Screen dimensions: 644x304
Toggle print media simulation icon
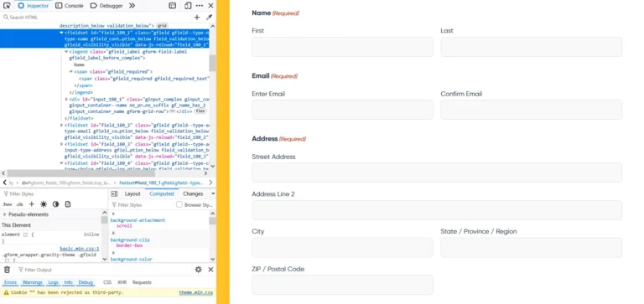(68, 204)
